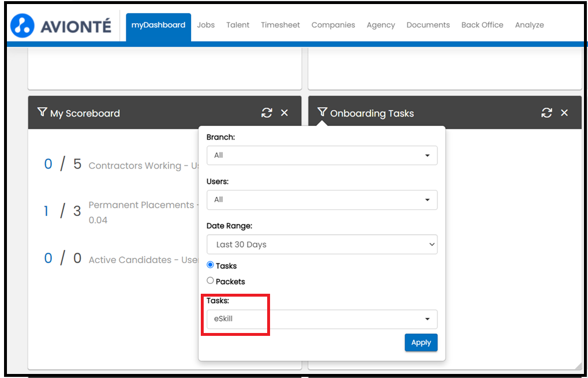Click the Apply button
The image size is (588, 378).
(x=421, y=342)
